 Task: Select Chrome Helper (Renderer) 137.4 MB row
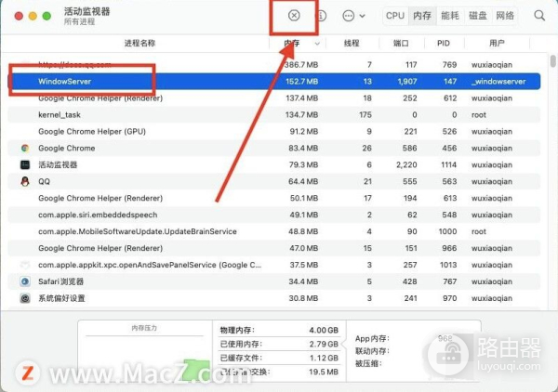[x=274, y=98]
